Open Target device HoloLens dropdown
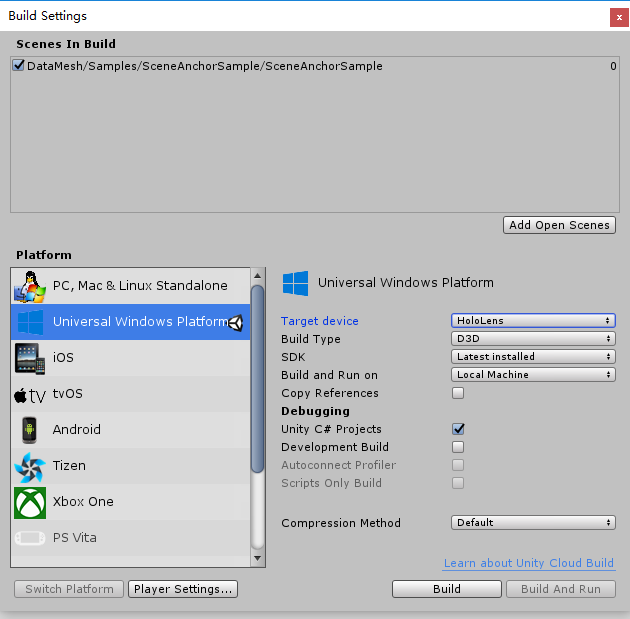The image size is (630, 619). (533, 321)
